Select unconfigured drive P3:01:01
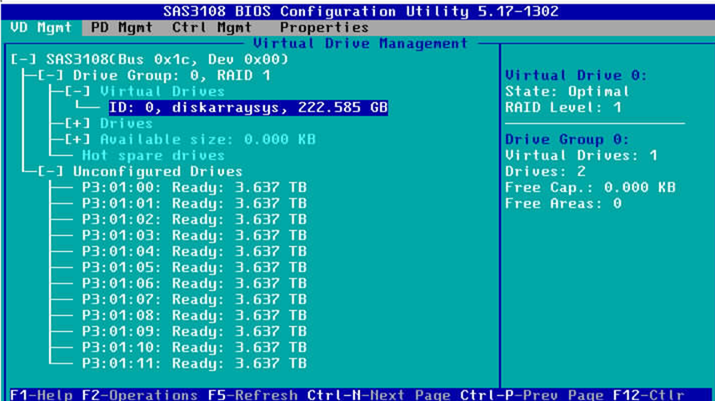This screenshot has height=402, width=715. 194,204
